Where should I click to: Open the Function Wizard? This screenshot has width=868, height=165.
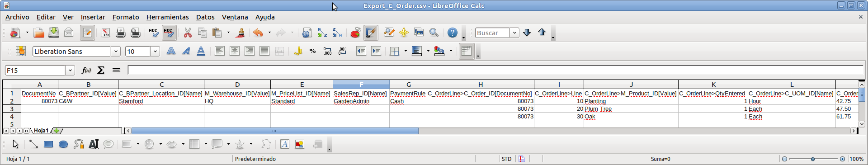coord(86,70)
